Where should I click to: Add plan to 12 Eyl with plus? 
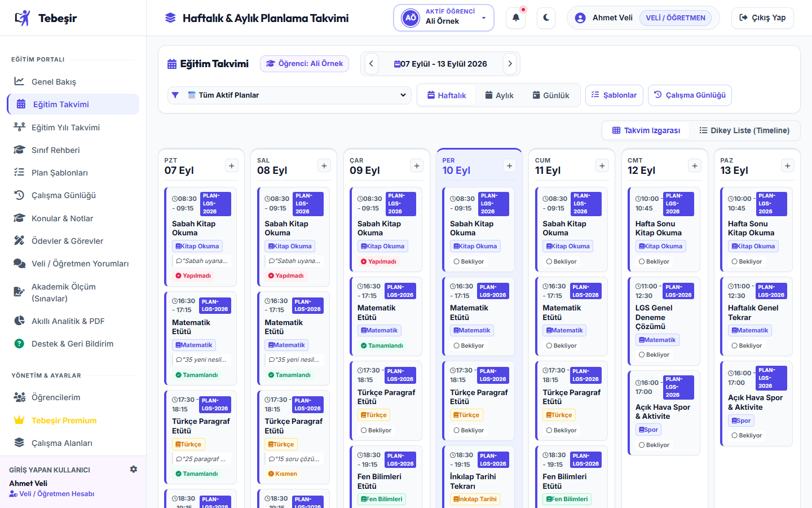[x=695, y=165]
